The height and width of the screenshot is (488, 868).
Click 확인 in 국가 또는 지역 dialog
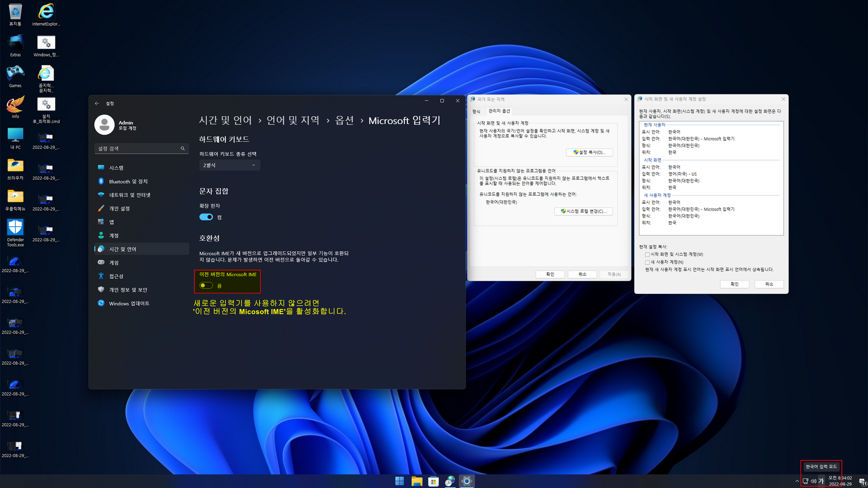pos(550,274)
